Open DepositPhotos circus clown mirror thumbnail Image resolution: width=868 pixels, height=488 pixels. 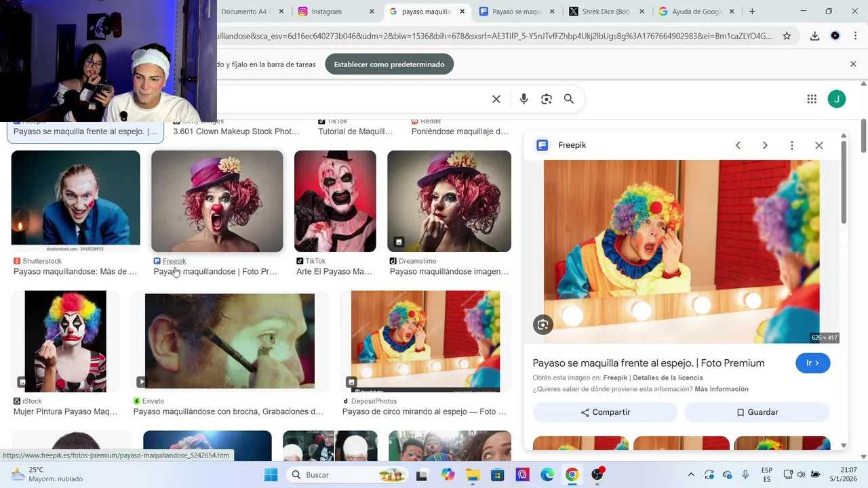pyautogui.click(x=425, y=341)
